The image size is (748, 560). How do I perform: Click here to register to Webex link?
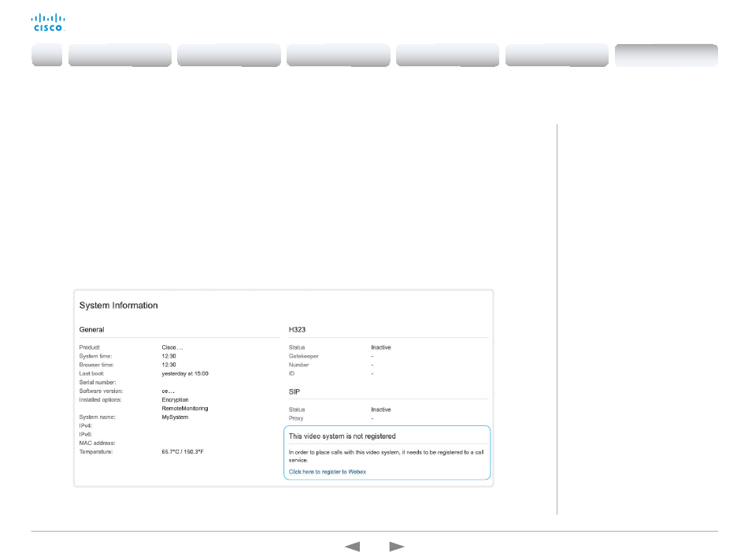pyautogui.click(x=327, y=472)
